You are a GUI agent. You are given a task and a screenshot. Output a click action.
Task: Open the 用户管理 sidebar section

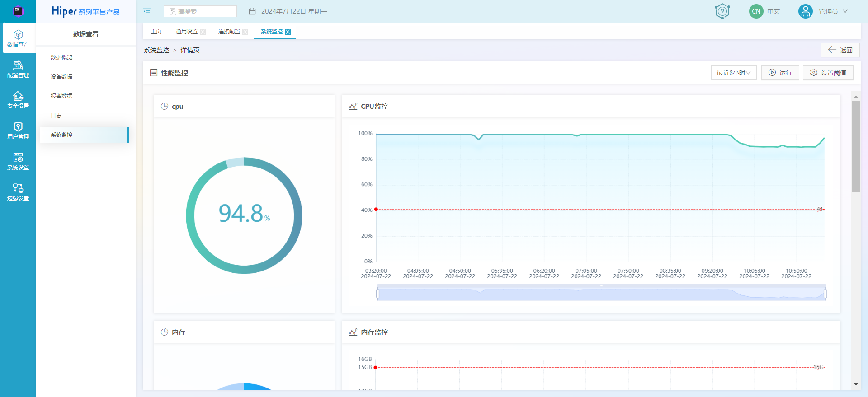pyautogui.click(x=18, y=131)
